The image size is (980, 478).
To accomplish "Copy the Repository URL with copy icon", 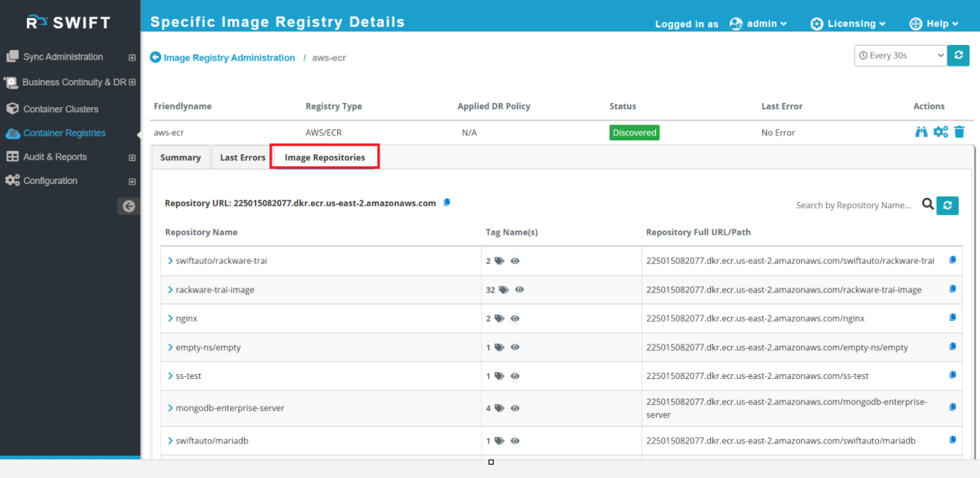I will (447, 202).
